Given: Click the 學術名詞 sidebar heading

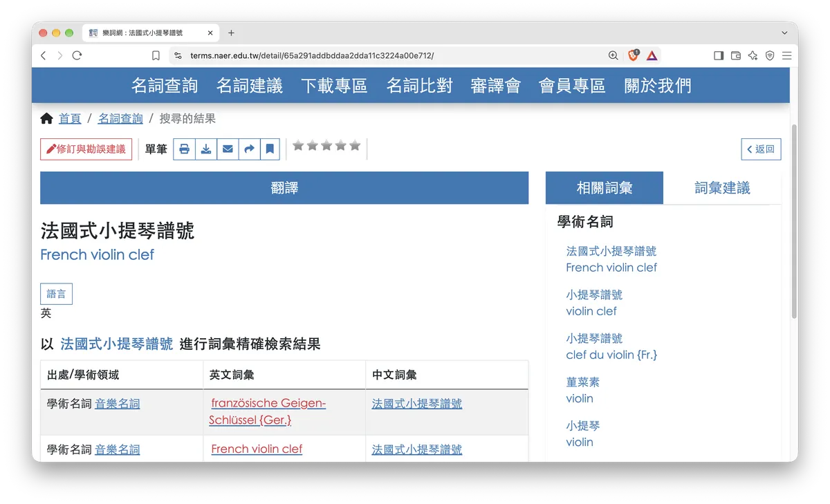Looking at the screenshot, I should [585, 222].
